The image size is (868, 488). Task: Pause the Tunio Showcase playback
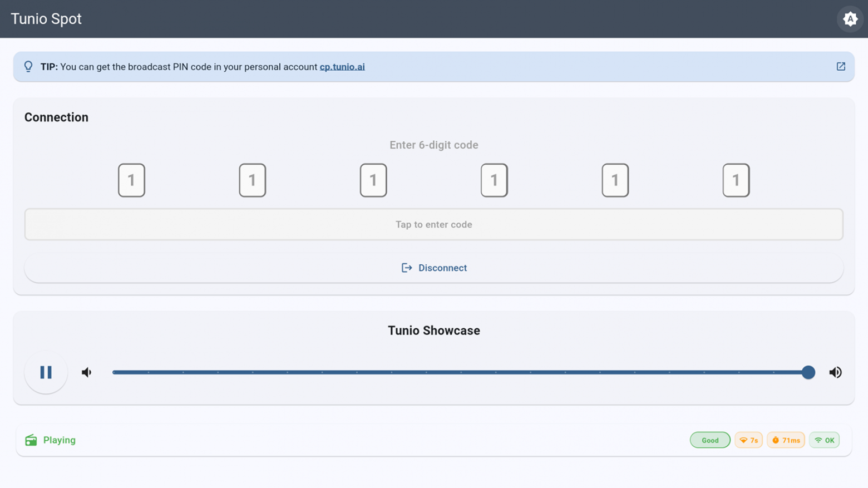[x=46, y=372]
